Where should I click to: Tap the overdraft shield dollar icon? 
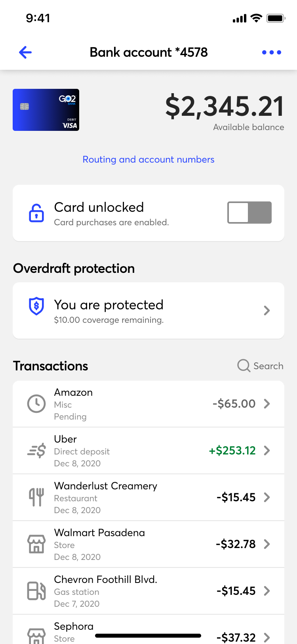tap(36, 306)
